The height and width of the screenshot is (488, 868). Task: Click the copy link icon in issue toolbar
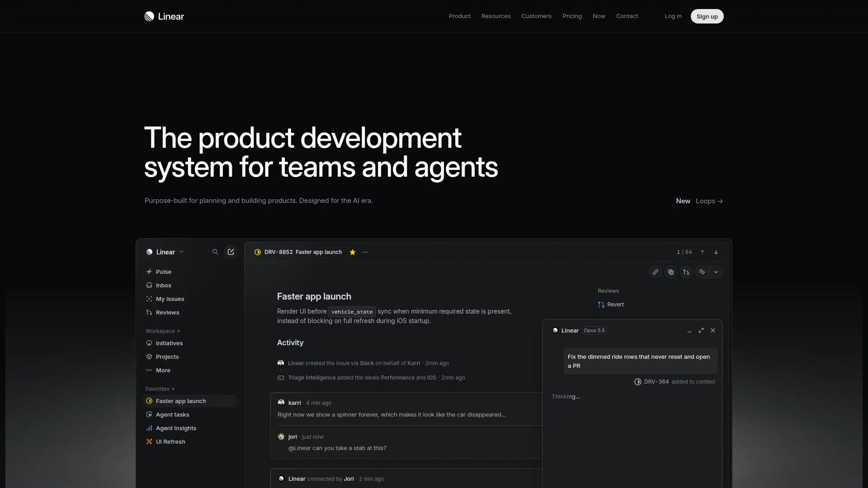656,272
